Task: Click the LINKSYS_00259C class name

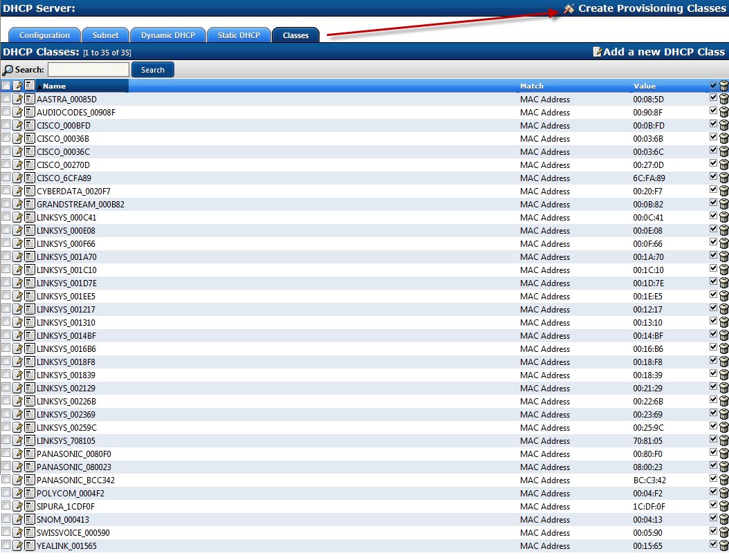Action: point(66,427)
